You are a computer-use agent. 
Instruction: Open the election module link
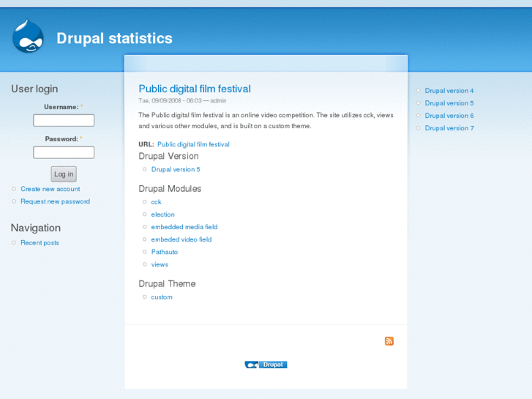coord(163,215)
